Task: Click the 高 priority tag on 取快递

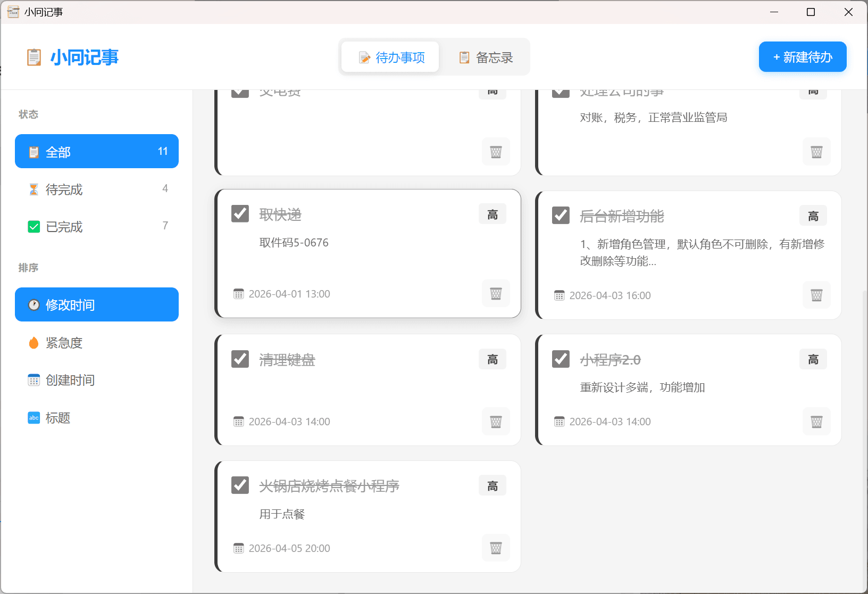Action: pyautogui.click(x=493, y=214)
